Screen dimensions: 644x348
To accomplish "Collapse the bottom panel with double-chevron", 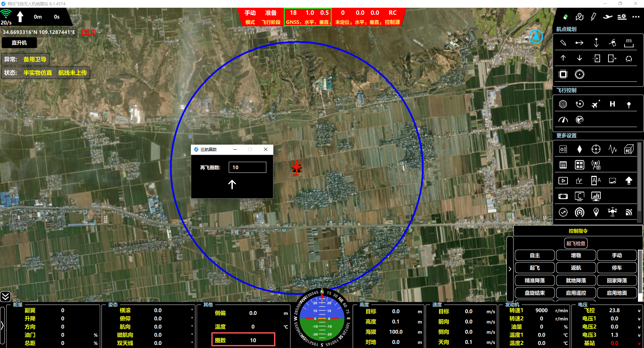I will click(x=5, y=296).
